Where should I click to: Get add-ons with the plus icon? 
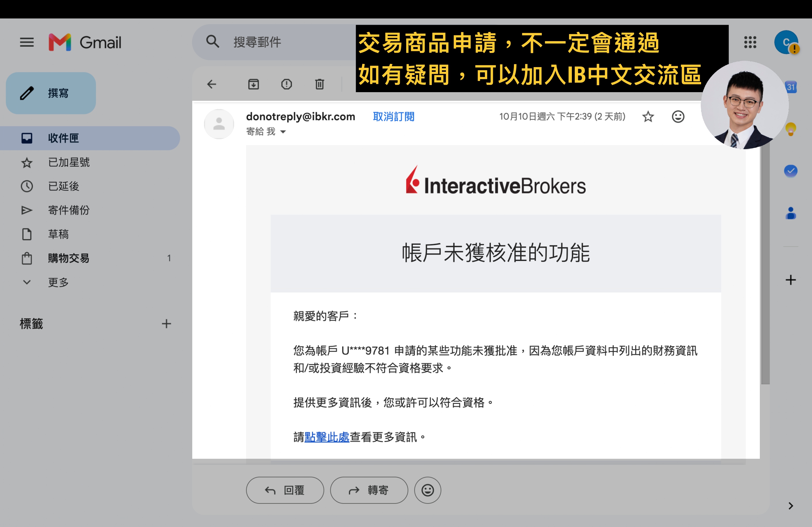790,280
